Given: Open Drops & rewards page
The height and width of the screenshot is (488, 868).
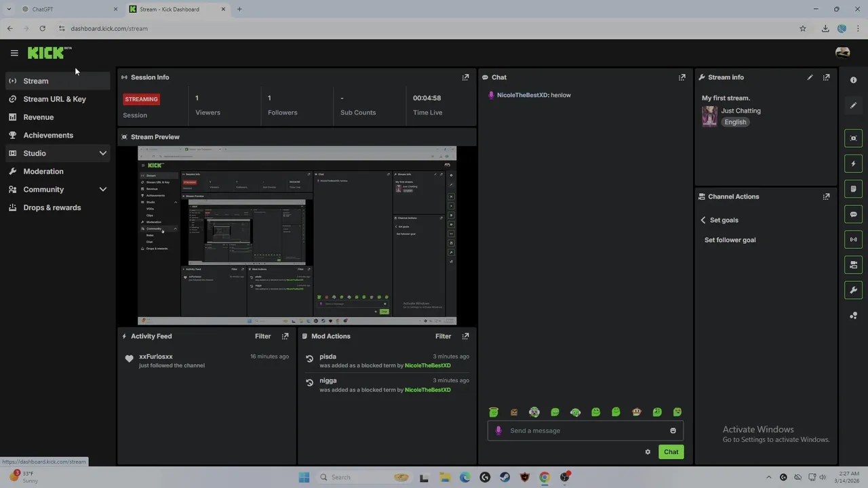Looking at the screenshot, I should 58,207.
